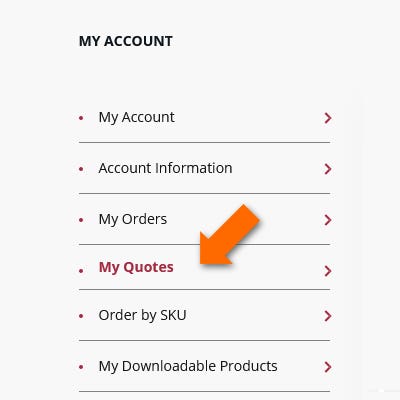Click My Downloadable Products chevron arrow
This screenshot has width=400, height=400.
[x=328, y=367]
